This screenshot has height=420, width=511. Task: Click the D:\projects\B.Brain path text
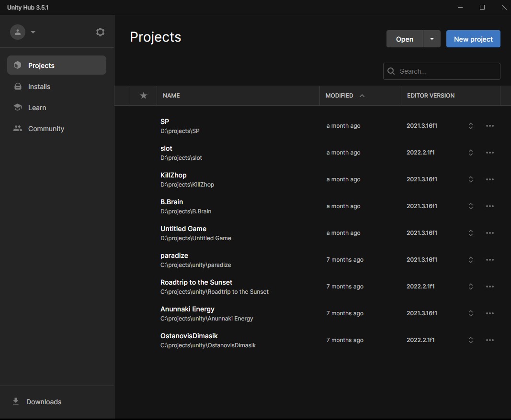186,211
